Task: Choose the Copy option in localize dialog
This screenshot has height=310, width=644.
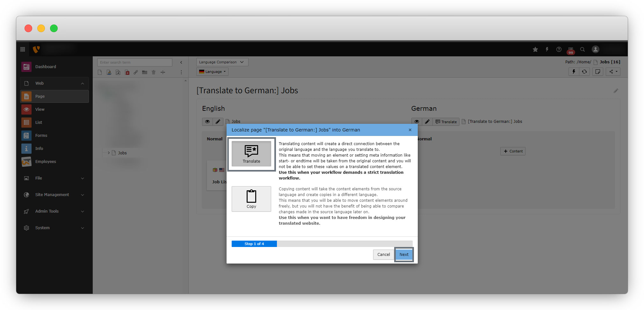Action: coord(251,199)
